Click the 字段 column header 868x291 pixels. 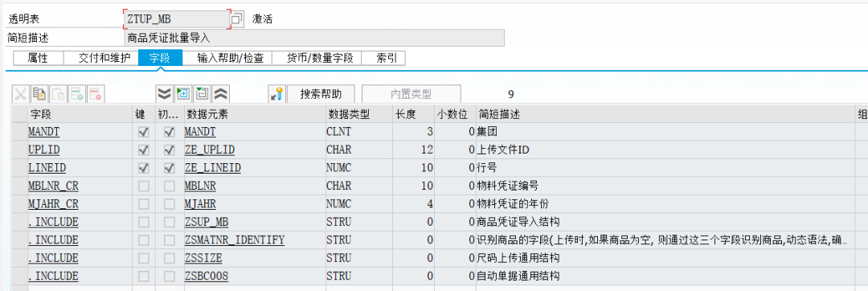pos(80,114)
